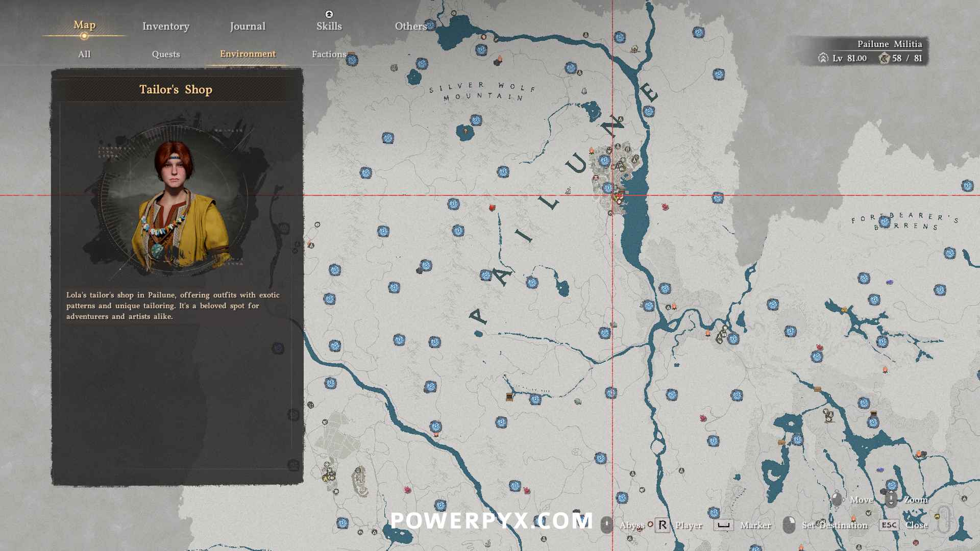Open the Inventory tab
This screenshot has width=980, height=551.
point(165,26)
